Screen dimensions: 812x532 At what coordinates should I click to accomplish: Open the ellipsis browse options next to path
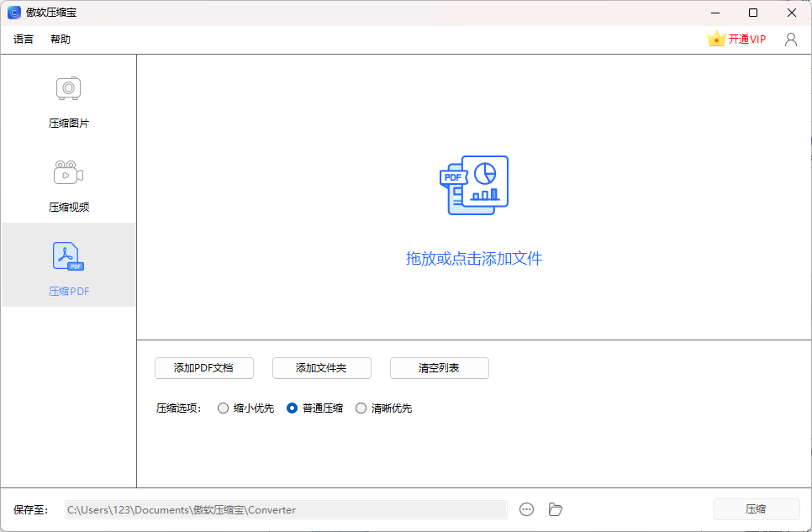(526, 509)
